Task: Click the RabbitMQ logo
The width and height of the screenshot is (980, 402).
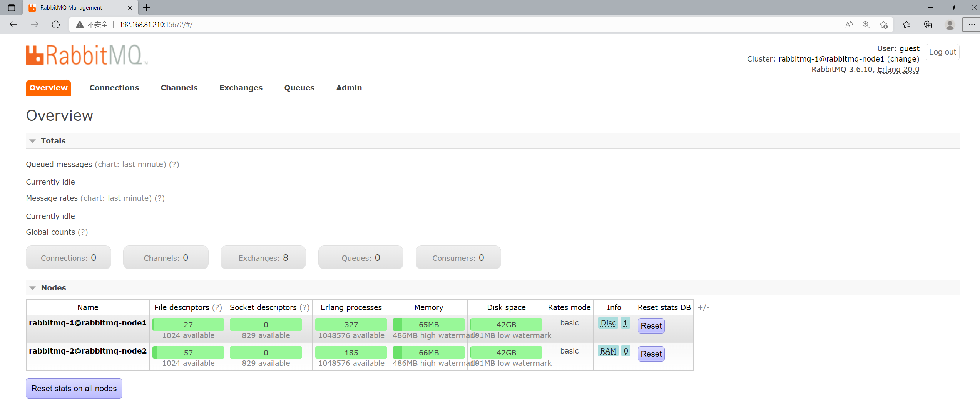Action: click(x=87, y=55)
